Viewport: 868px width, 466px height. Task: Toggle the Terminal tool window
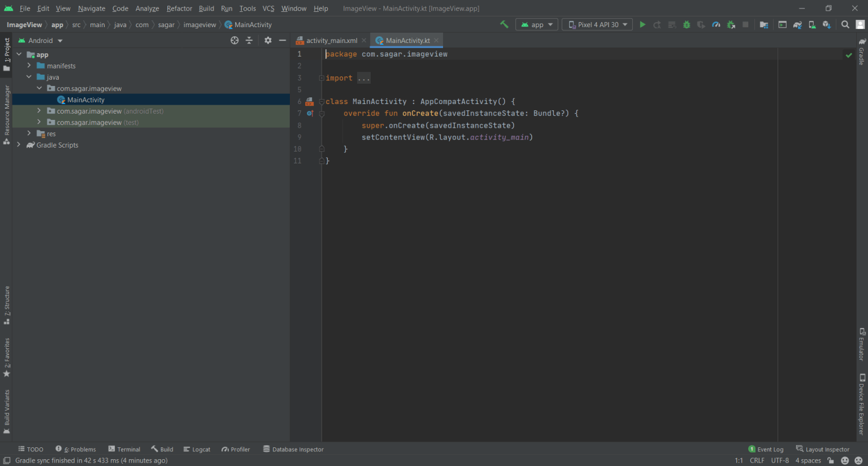tap(124, 449)
